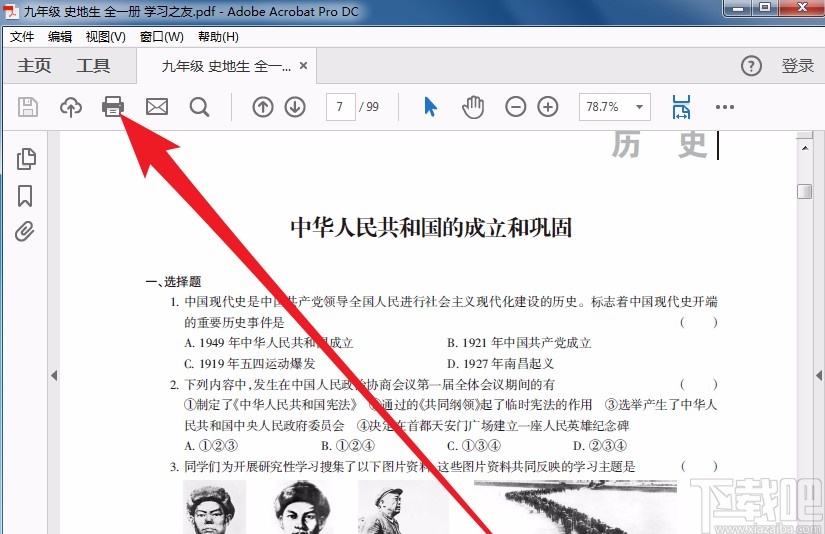Choose the Selection arrow tool
Image resolution: width=825 pixels, height=534 pixels.
(430, 107)
